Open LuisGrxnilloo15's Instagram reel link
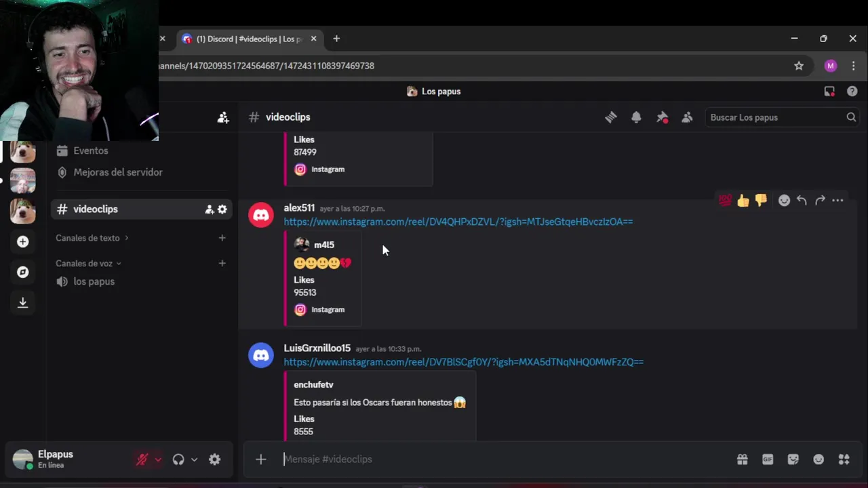 pos(463,362)
